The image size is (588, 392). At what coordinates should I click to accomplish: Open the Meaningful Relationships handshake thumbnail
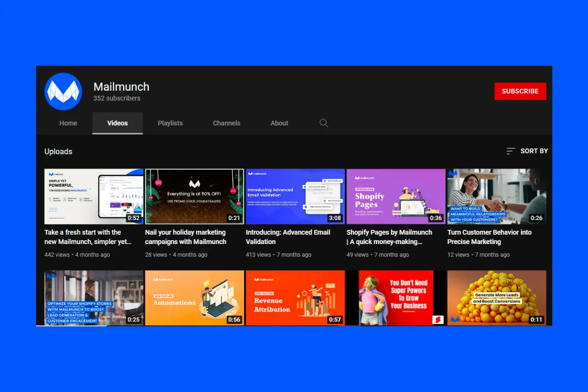tap(497, 196)
